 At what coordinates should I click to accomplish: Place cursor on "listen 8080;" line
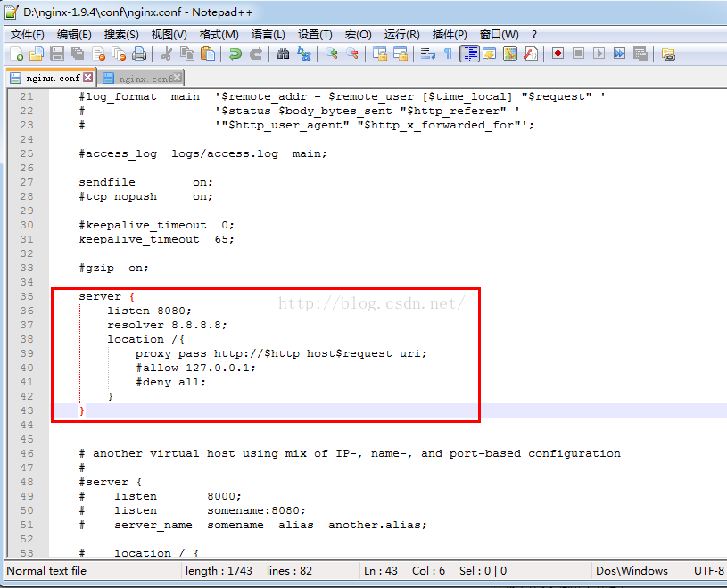(x=149, y=311)
